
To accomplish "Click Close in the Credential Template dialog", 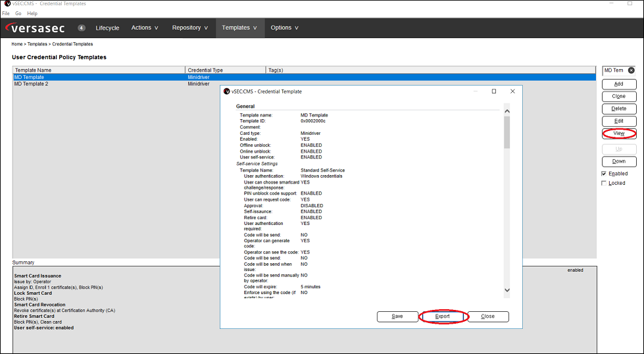I will click(x=488, y=316).
